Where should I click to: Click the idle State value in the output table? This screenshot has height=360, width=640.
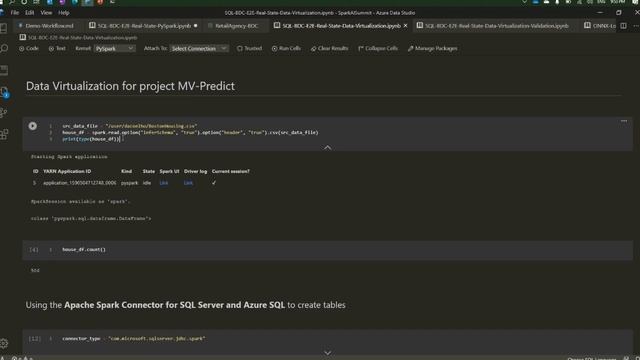[147, 183]
